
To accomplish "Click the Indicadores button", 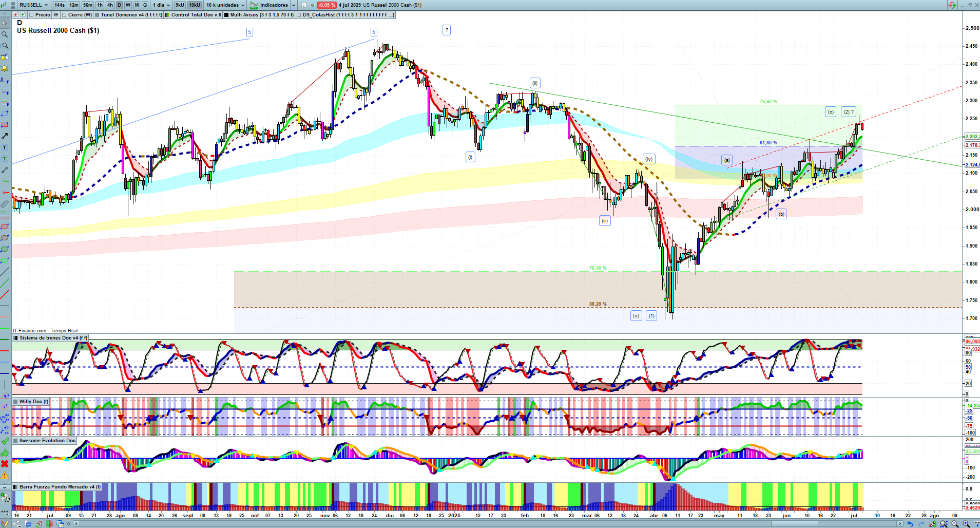I will [x=273, y=5].
